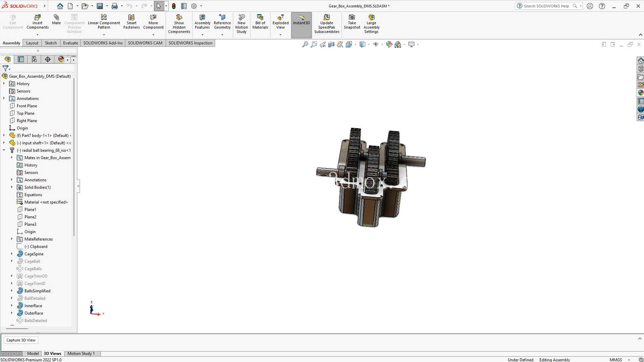Open Assembly Features tool
Screen dimensions: 644x362
pos(202,22)
